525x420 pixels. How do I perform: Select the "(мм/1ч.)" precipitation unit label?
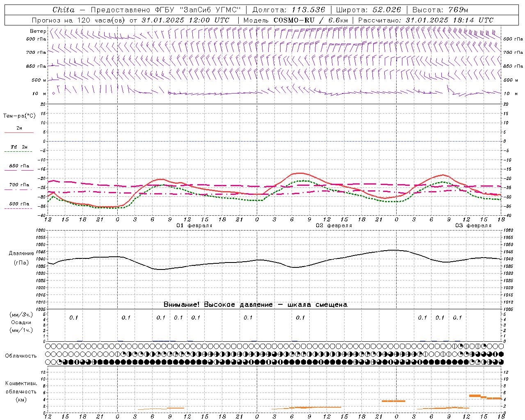click(x=21, y=330)
